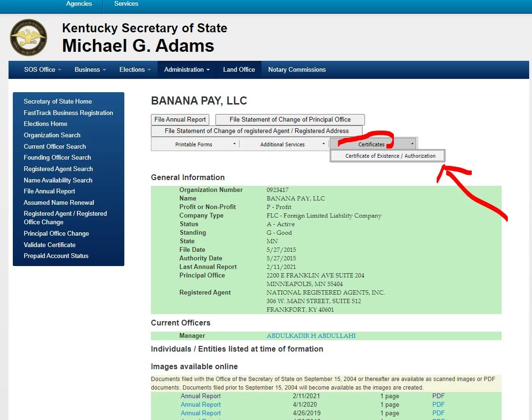Open PDF for 2/11/2021 Annual Report
The image size is (532, 420).
[x=438, y=396]
